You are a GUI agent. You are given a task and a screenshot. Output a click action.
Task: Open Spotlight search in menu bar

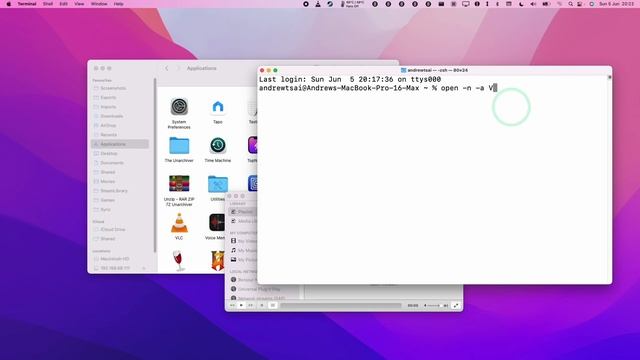(570, 4)
